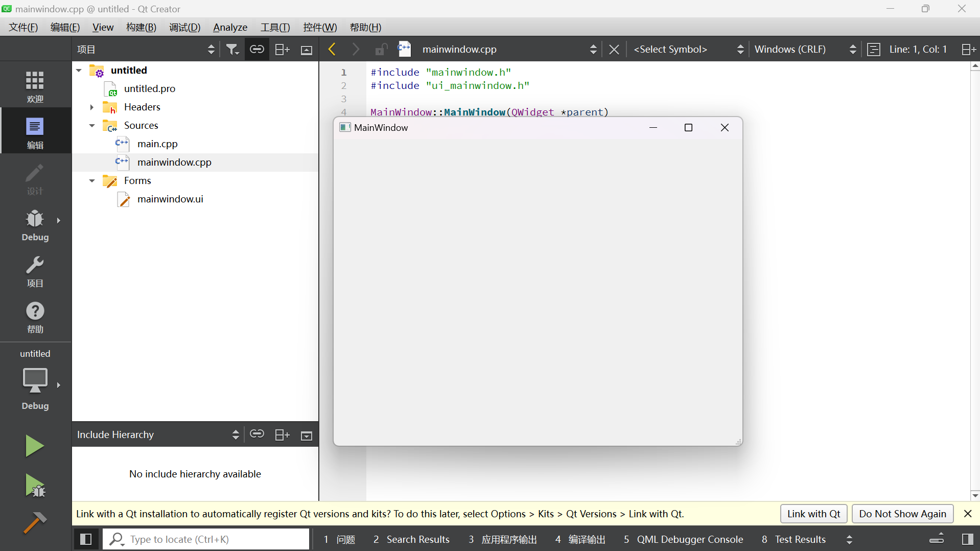Open the 问题 issues output pane
This screenshot has width=980, height=551.
coord(339,539)
